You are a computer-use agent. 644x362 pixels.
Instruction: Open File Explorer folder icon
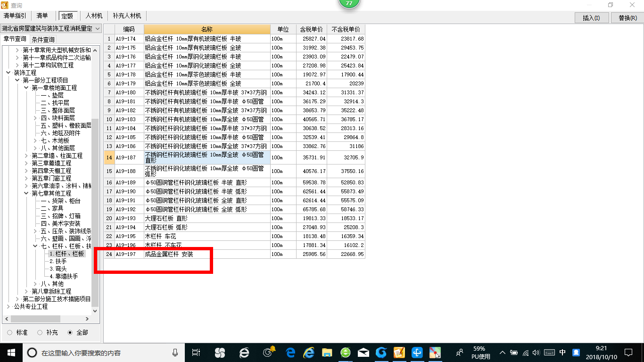point(327,352)
